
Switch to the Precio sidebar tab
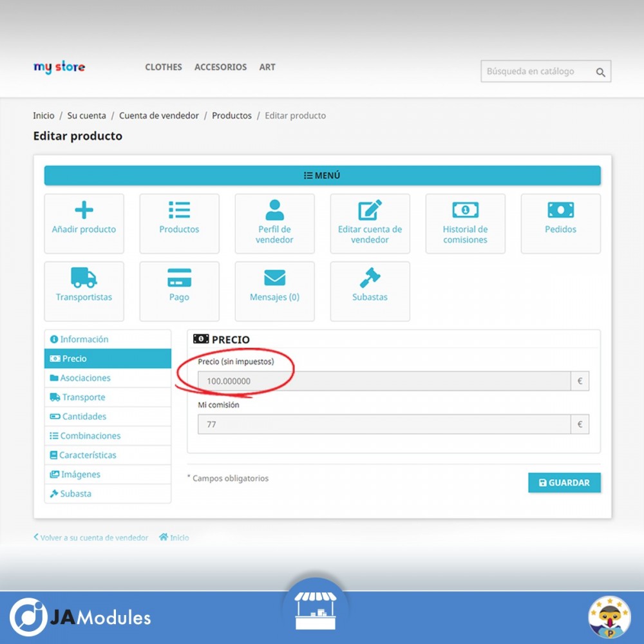click(107, 358)
